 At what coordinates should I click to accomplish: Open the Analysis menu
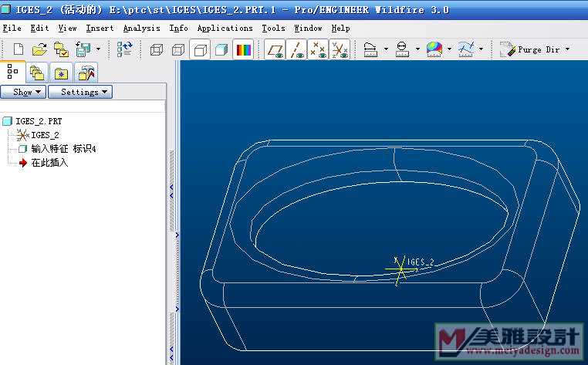tap(141, 28)
